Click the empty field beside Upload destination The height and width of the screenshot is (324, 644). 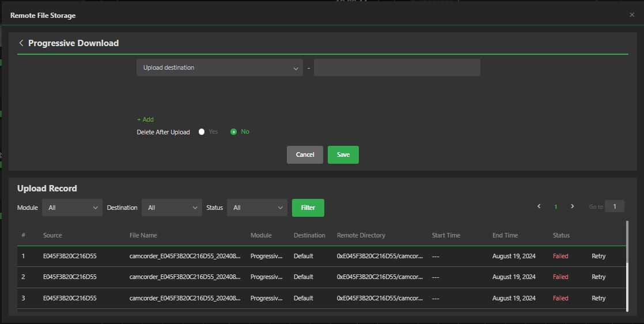(x=397, y=67)
